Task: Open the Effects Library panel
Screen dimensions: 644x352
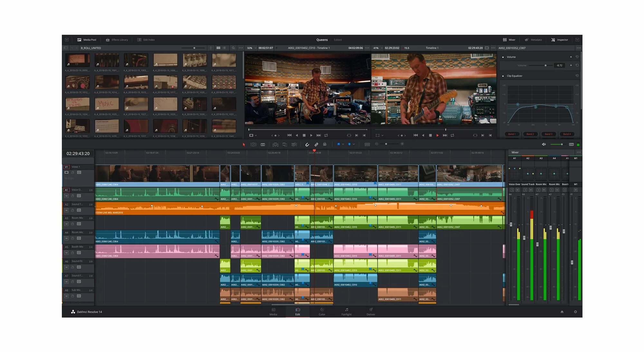Action: coord(117,40)
